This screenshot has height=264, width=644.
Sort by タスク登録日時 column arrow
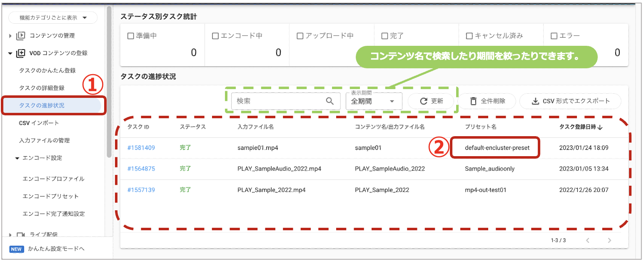pyautogui.click(x=600, y=127)
